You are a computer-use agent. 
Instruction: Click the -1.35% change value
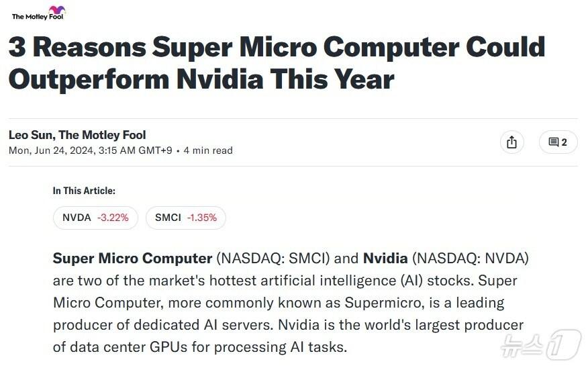tap(202, 218)
